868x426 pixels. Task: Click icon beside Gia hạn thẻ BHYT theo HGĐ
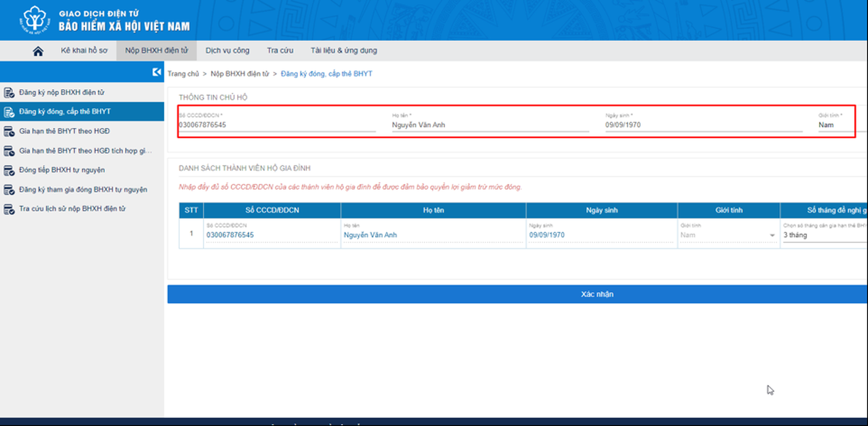click(9, 131)
